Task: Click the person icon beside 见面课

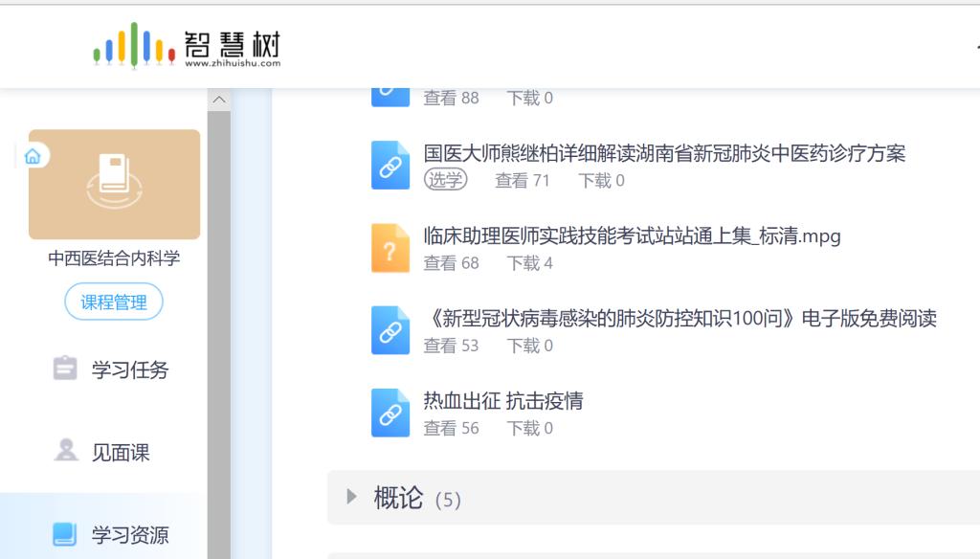Action: (x=66, y=450)
